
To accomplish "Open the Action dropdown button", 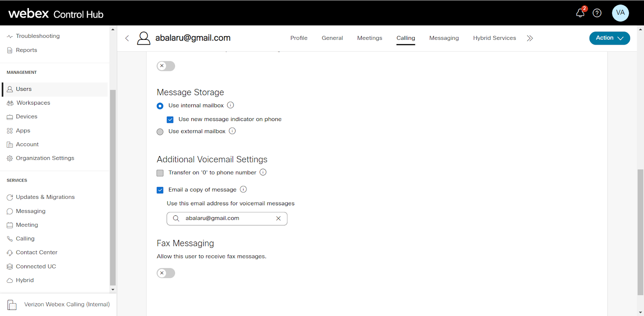I will coord(609,38).
